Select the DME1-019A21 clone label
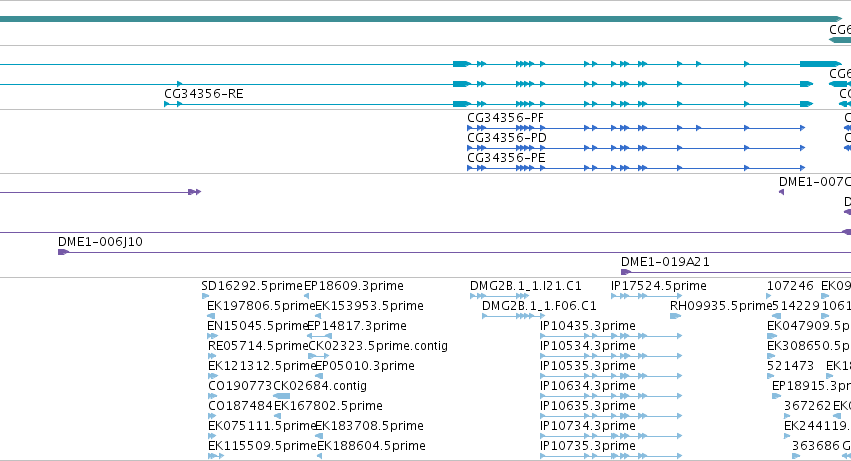This screenshot has width=851, height=461. pyautogui.click(x=665, y=262)
